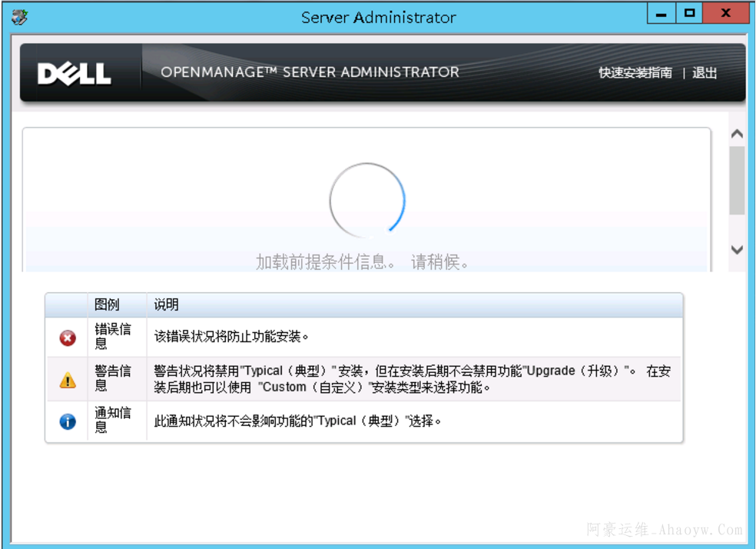Select the 警告信息 legend label
756x549 pixels.
tap(112, 378)
